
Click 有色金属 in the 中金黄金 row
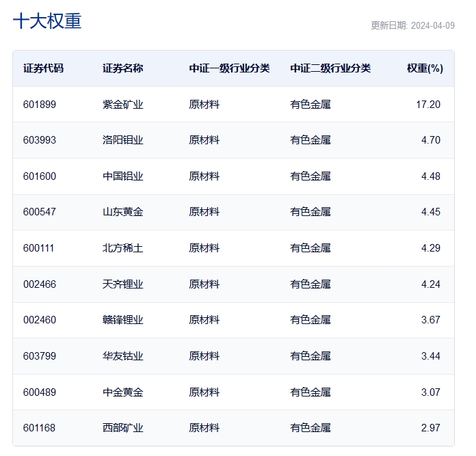(x=310, y=392)
